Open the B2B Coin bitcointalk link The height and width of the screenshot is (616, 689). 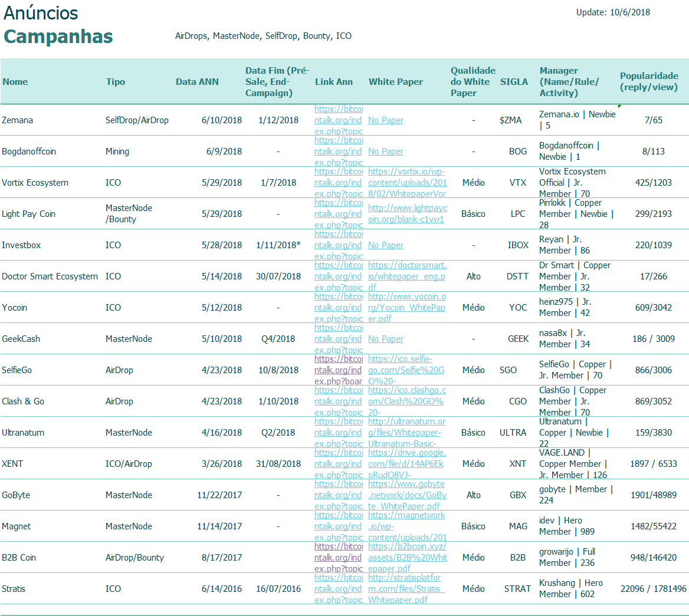[339, 557]
